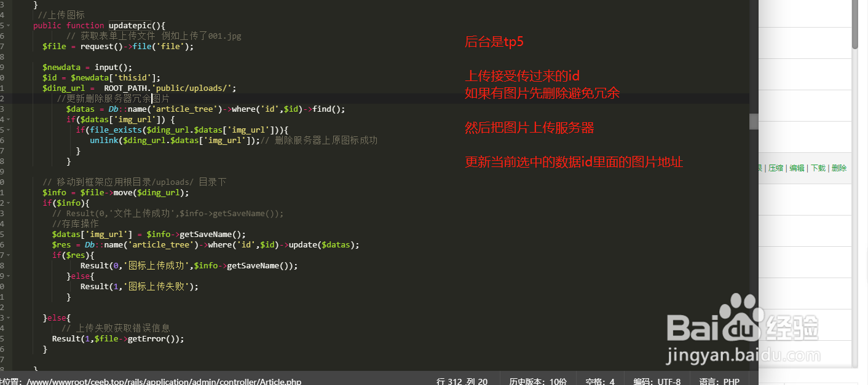Open the 空格: 4 indentation setting

(x=600, y=381)
